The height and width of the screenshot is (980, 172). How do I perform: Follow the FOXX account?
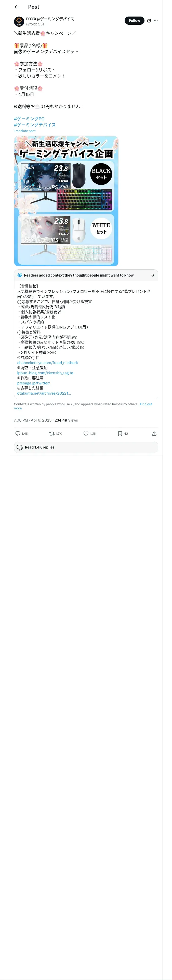pyautogui.click(x=134, y=21)
